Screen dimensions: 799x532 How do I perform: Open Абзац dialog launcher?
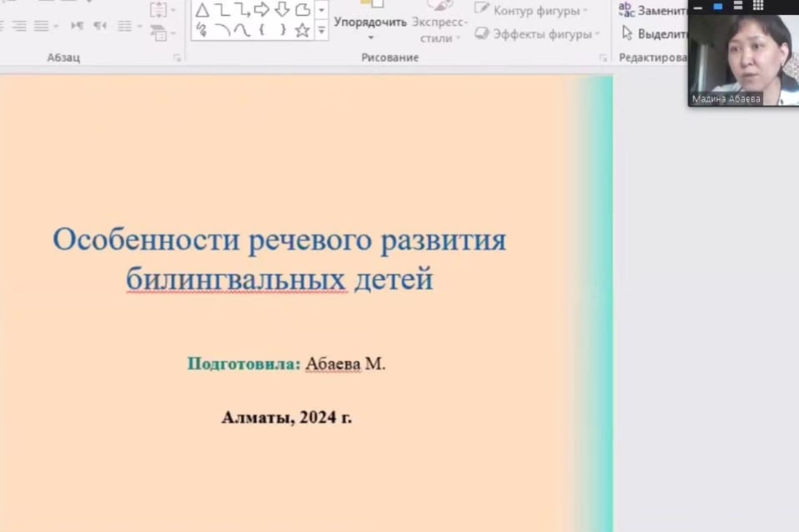(x=177, y=58)
